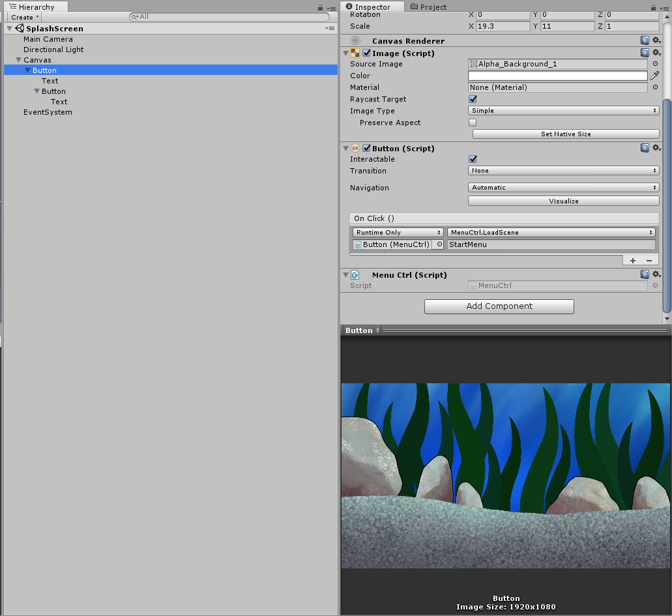
Task: Remove On Click event with minus
Action: pyautogui.click(x=649, y=260)
